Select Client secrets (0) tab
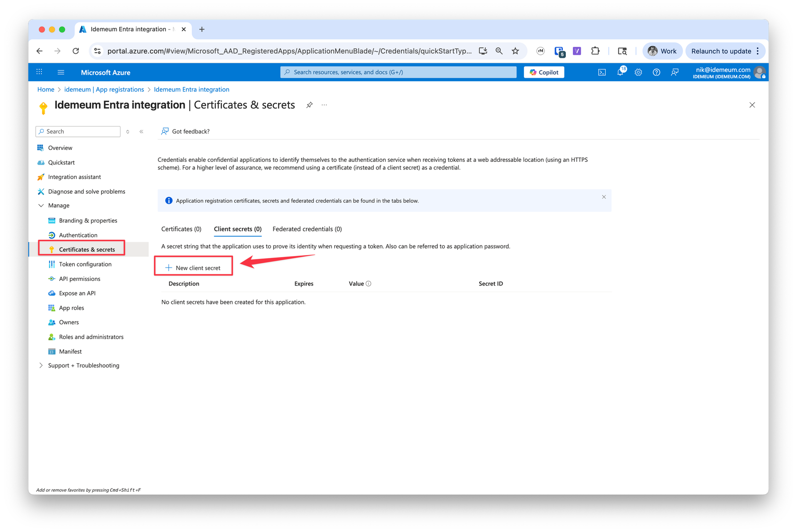Viewport: 797px width, 532px height. coord(238,229)
